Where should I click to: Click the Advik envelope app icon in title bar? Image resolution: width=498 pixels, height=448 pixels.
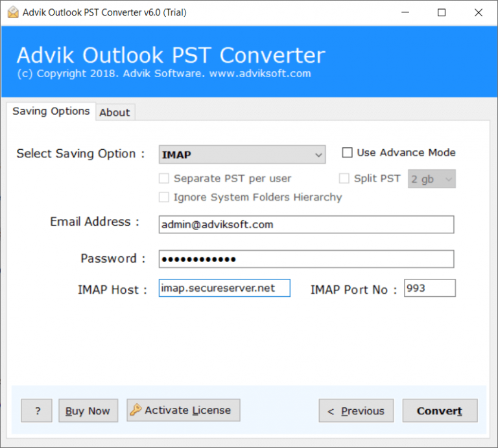point(13,12)
